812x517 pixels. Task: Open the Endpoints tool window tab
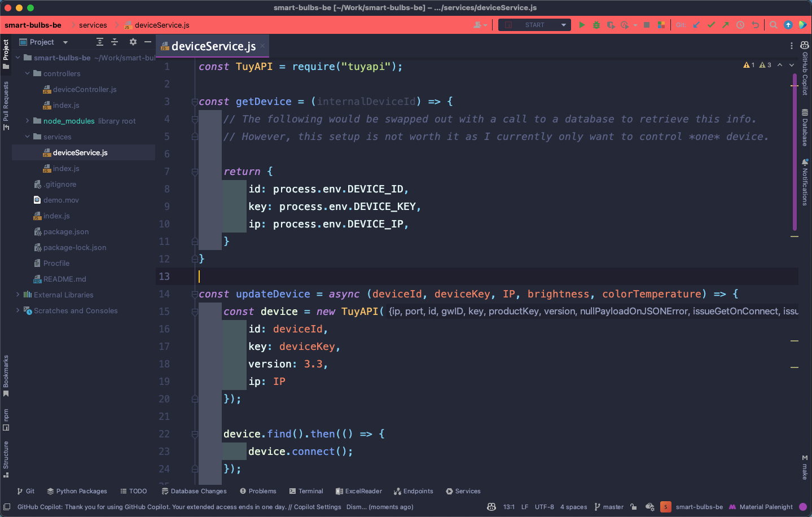point(414,491)
